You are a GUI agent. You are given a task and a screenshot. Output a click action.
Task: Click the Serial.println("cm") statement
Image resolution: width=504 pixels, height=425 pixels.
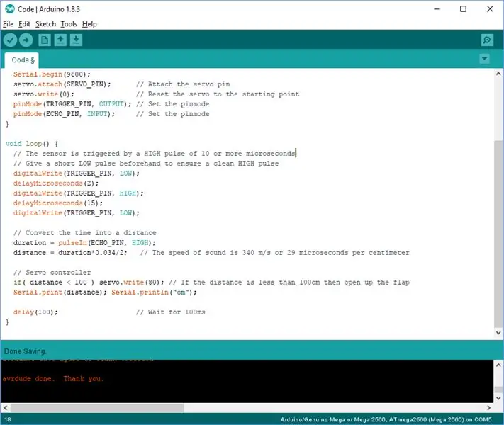[x=154, y=293]
